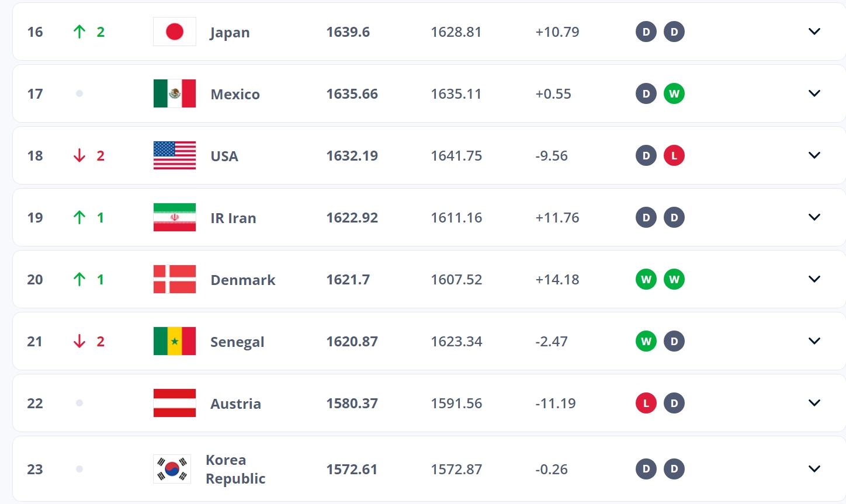
Task: Click the Senegal flag icon
Action: pos(174,341)
